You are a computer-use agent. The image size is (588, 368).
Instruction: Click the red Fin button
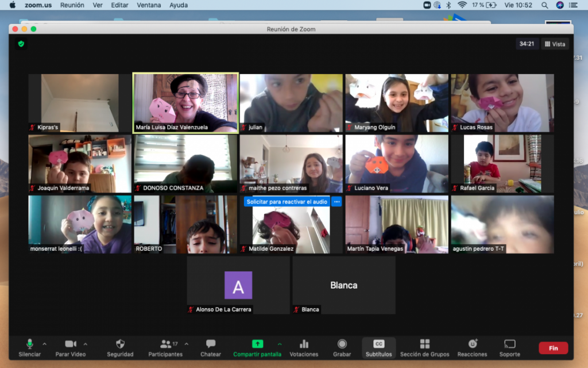553,348
